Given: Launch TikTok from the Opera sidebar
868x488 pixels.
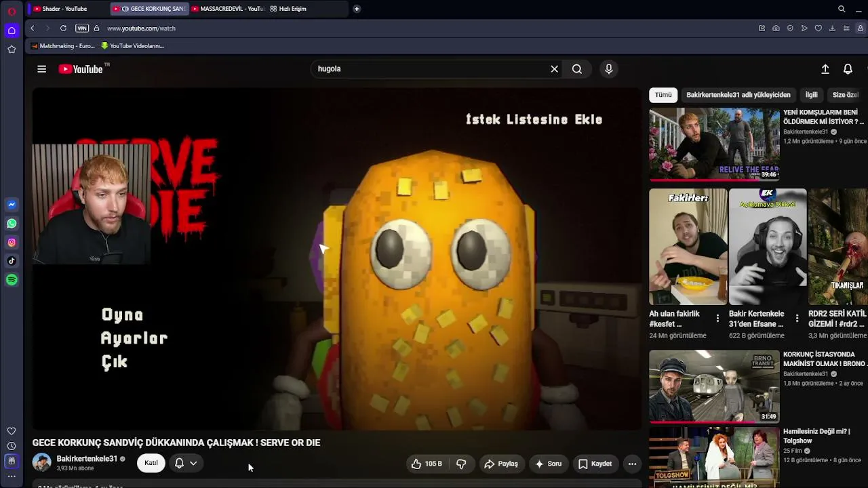Looking at the screenshot, I should click(x=12, y=261).
